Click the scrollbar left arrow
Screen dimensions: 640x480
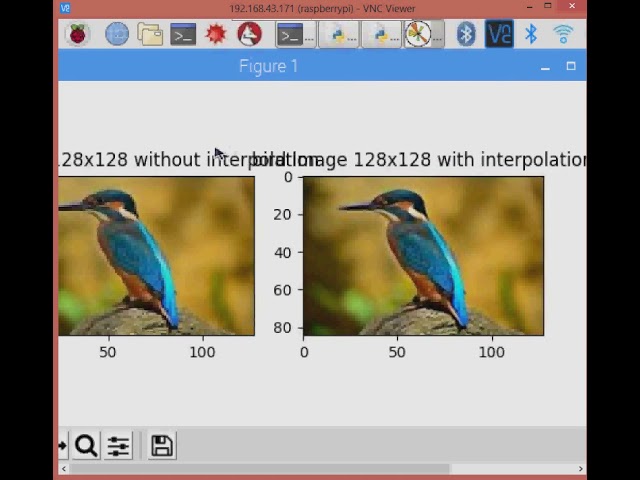64,469
